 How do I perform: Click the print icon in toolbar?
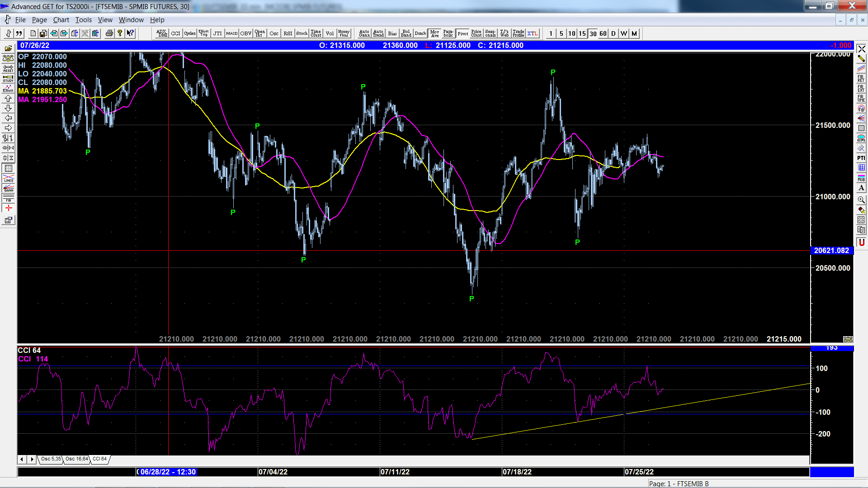pyautogui.click(x=109, y=33)
